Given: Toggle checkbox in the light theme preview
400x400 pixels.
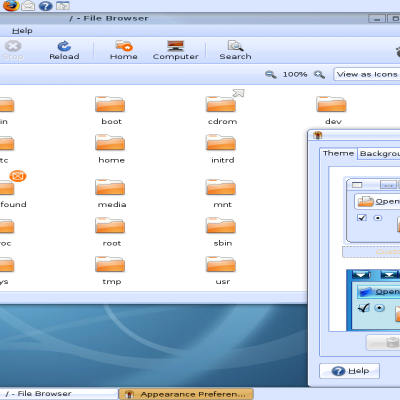Looking at the screenshot, I should pyautogui.click(x=362, y=218).
